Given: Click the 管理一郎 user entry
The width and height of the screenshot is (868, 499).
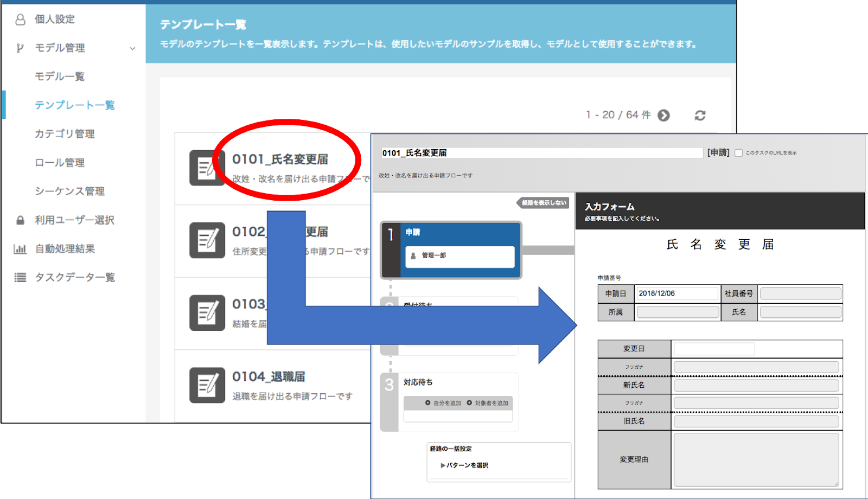Looking at the screenshot, I should coord(460,257).
